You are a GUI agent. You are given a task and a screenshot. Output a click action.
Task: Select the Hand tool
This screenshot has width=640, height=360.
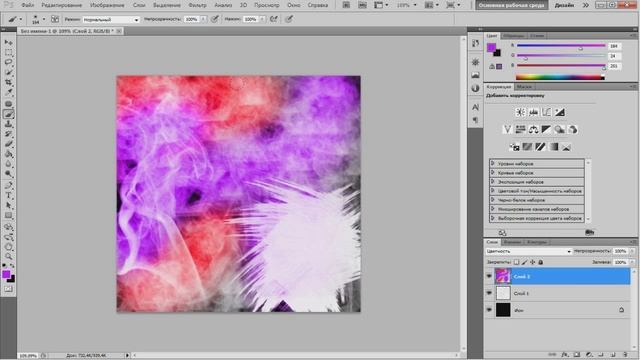(8, 247)
